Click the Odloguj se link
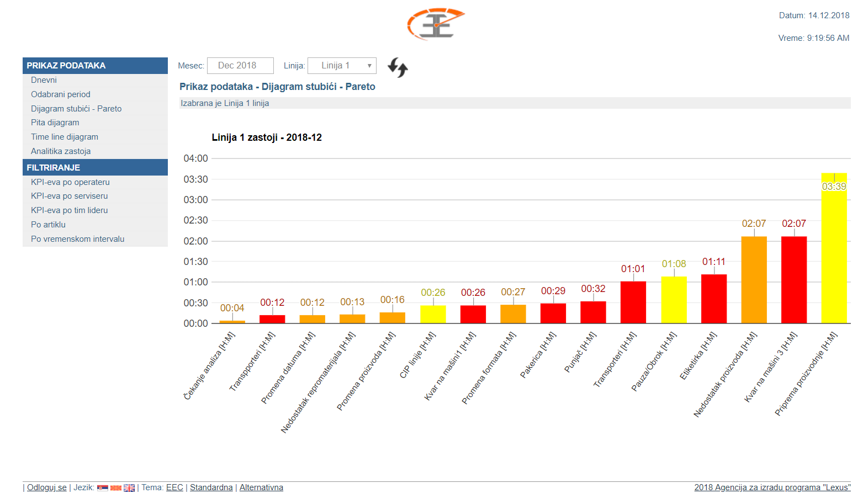 click(x=47, y=487)
